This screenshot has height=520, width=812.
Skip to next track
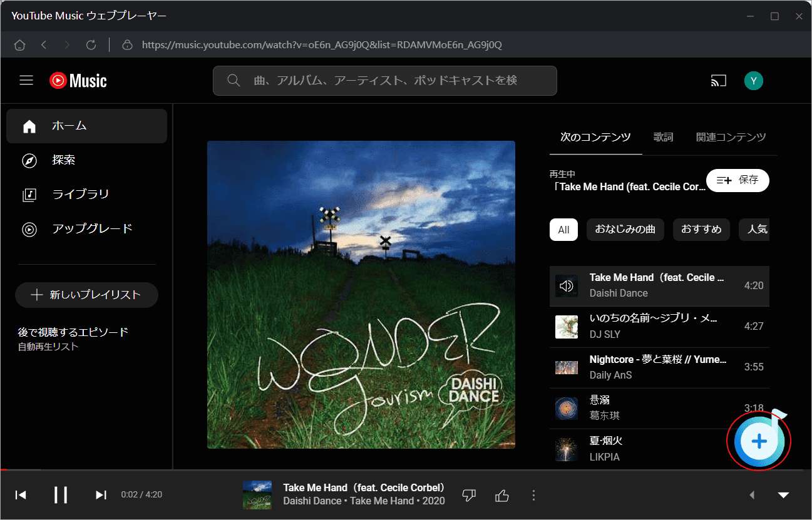tap(101, 495)
